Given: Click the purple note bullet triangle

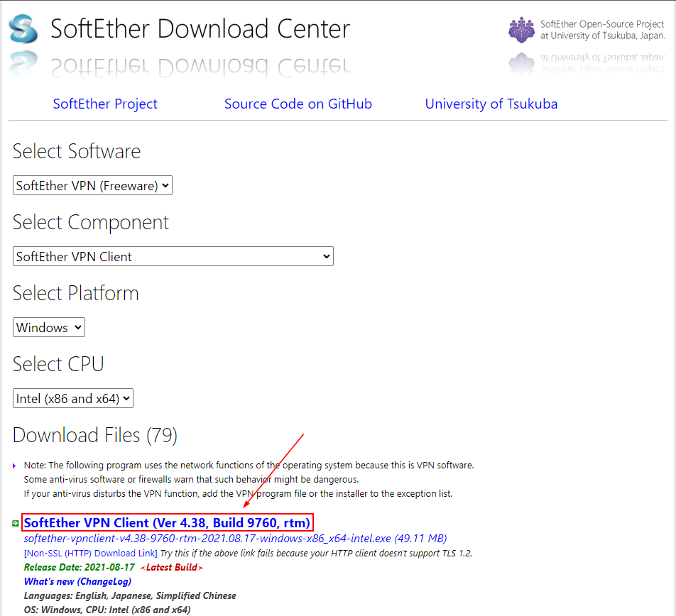Looking at the screenshot, I should click(x=14, y=466).
